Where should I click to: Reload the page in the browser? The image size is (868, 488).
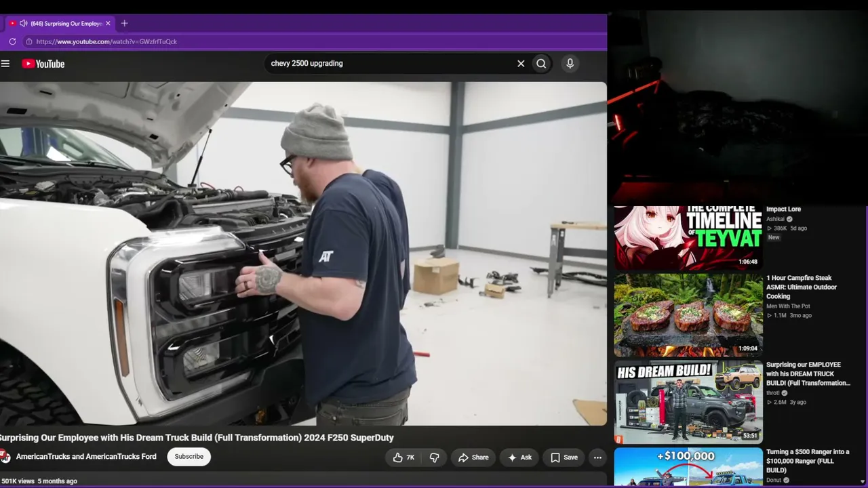click(x=12, y=41)
